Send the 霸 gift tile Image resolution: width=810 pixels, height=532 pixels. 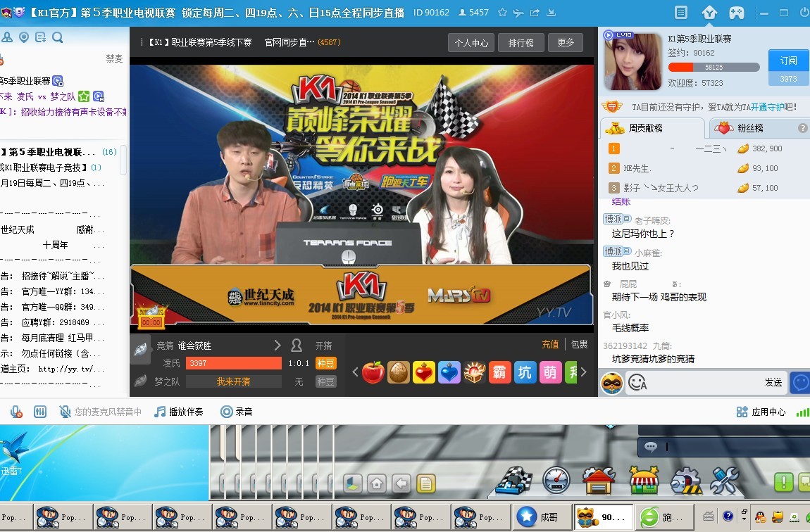pos(499,372)
